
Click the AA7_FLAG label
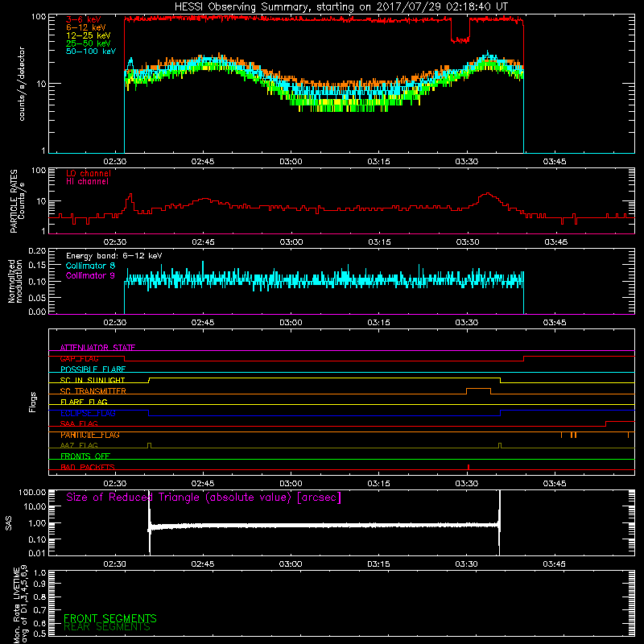tap(79, 446)
